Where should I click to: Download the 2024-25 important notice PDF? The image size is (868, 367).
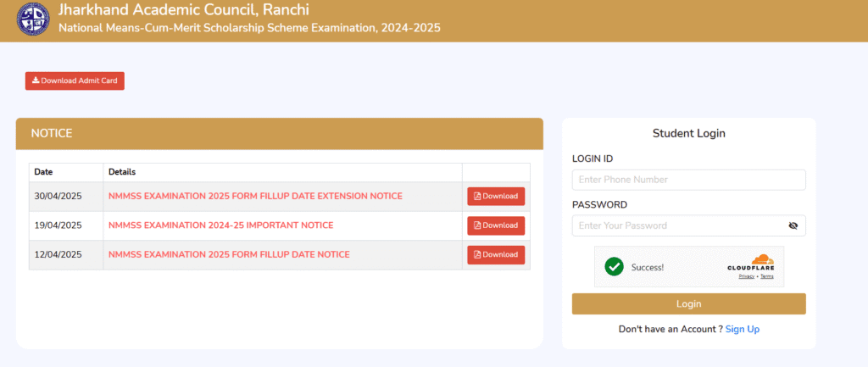496,225
